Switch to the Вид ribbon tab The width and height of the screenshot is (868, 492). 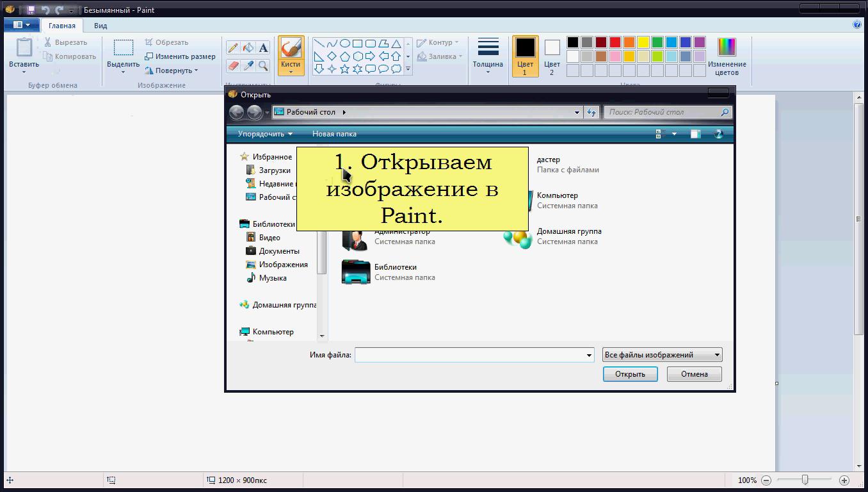tap(100, 26)
